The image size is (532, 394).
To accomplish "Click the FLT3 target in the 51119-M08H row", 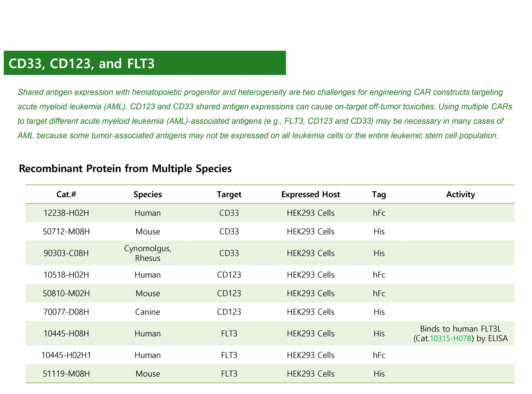I will 229,374.
